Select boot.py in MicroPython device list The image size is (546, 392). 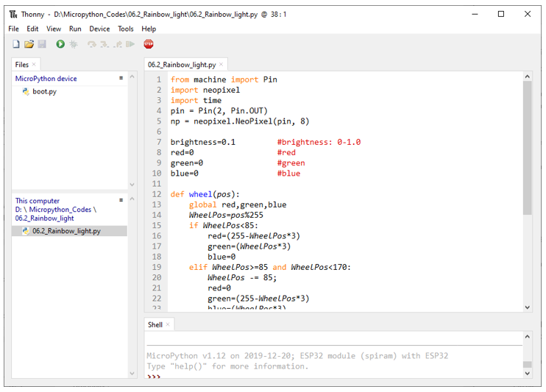click(x=44, y=91)
